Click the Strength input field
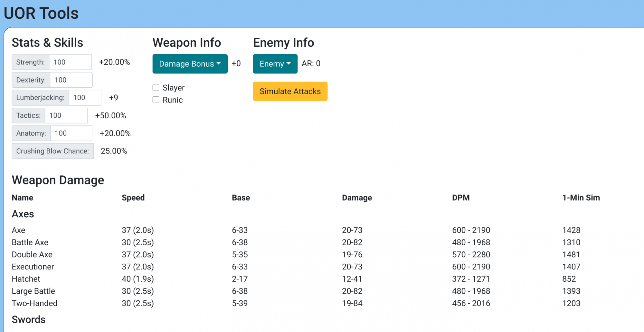 tap(70, 62)
